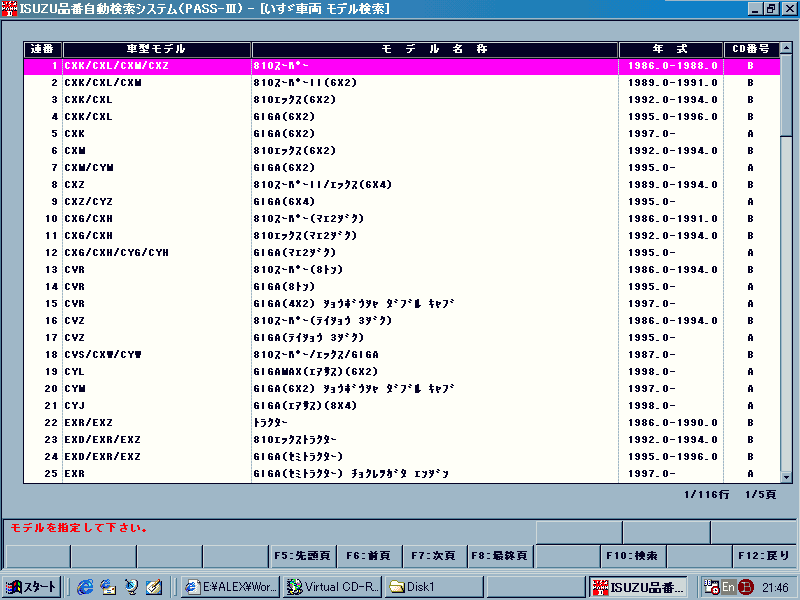The height and width of the screenshot is (600, 800).
Task: Switch to E:¥ALEX¥Wor... taskbar window
Action: (x=231, y=587)
